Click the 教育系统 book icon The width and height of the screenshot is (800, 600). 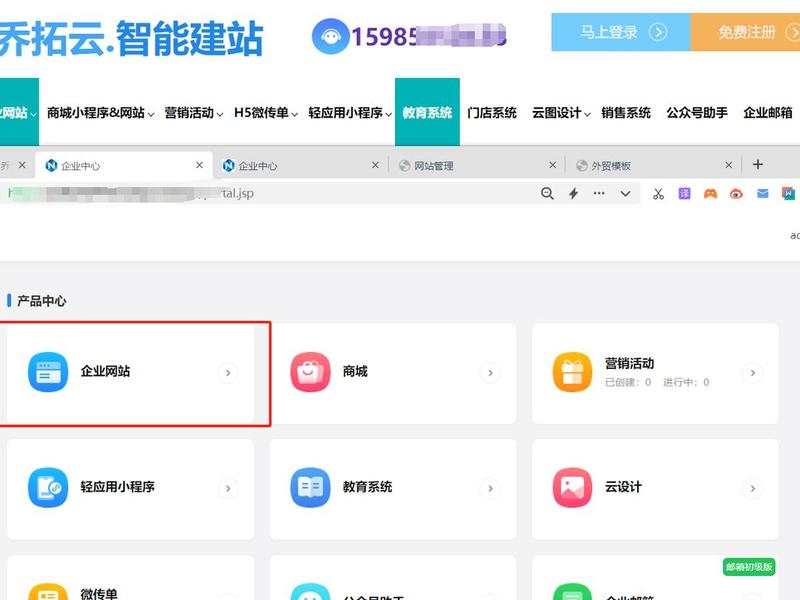point(310,488)
